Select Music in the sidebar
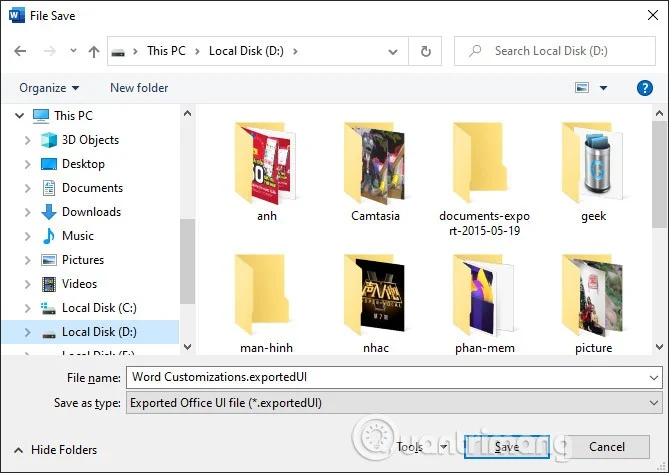This screenshot has height=473, width=669. [77, 236]
